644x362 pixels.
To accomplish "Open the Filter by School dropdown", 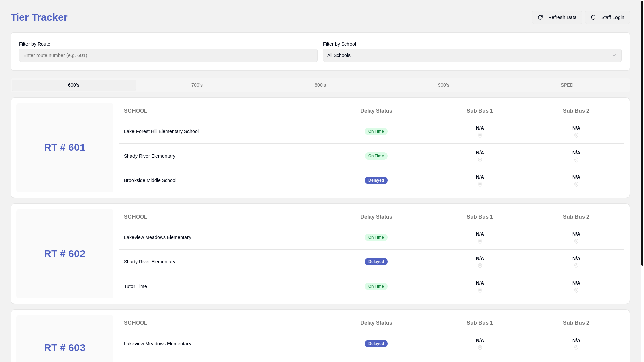I will [472, 55].
